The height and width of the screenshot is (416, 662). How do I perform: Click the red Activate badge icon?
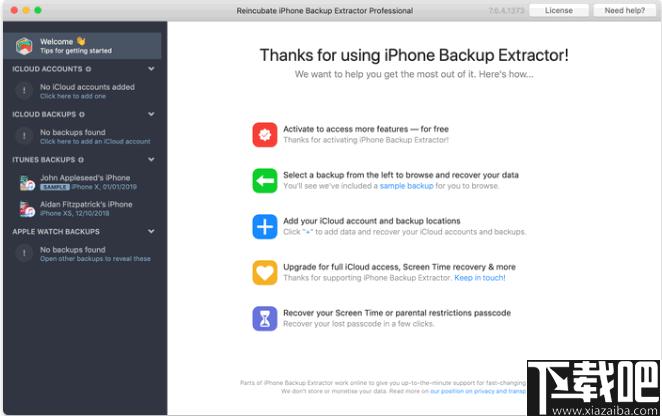point(265,135)
